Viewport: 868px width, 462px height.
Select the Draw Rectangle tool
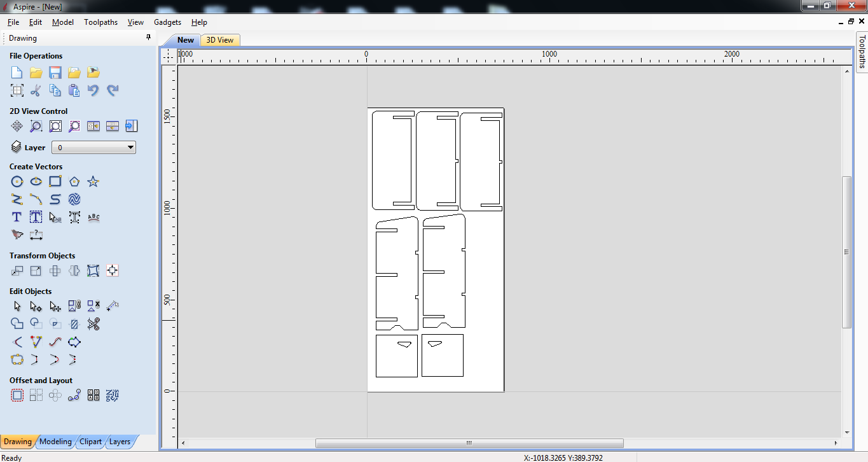[55, 181]
